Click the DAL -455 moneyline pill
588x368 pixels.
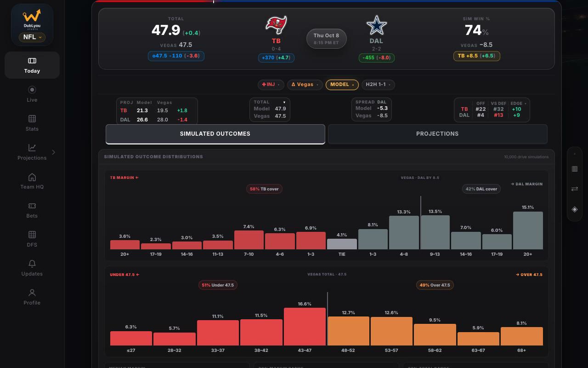(376, 58)
